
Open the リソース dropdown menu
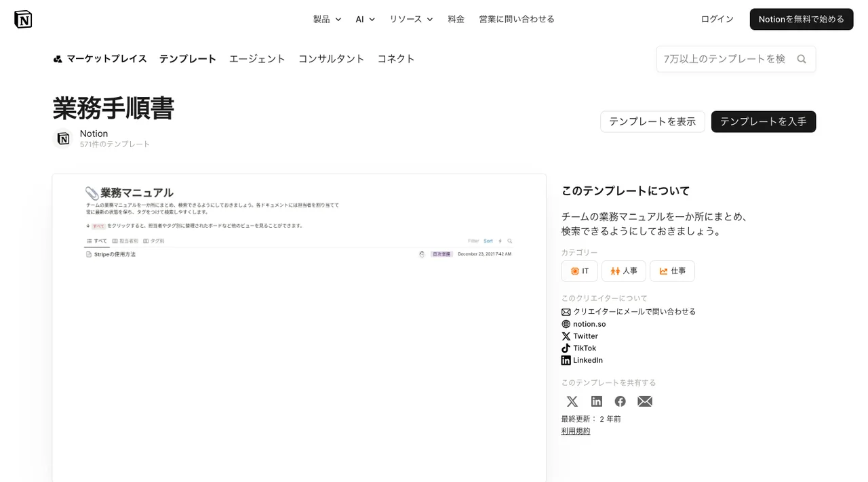pos(411,19)
